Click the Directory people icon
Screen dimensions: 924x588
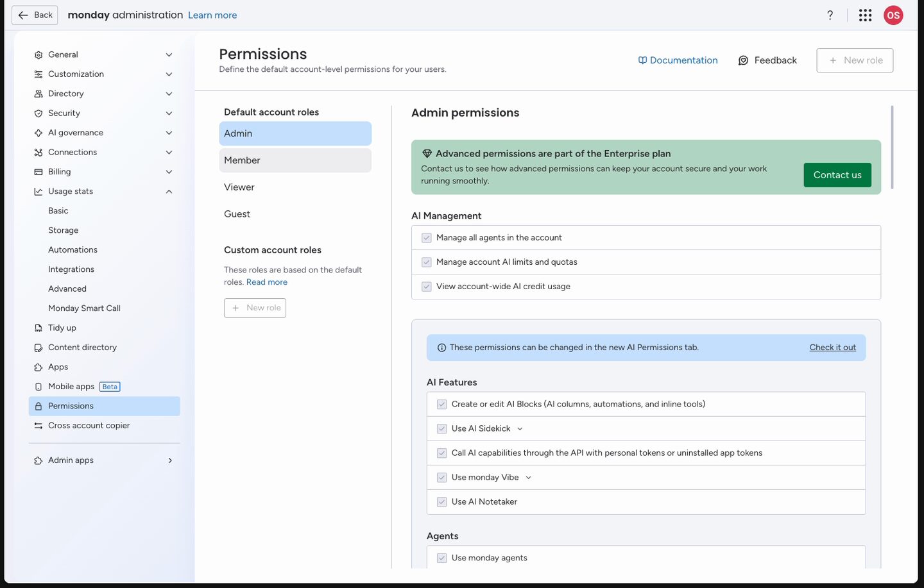(38, 94)
